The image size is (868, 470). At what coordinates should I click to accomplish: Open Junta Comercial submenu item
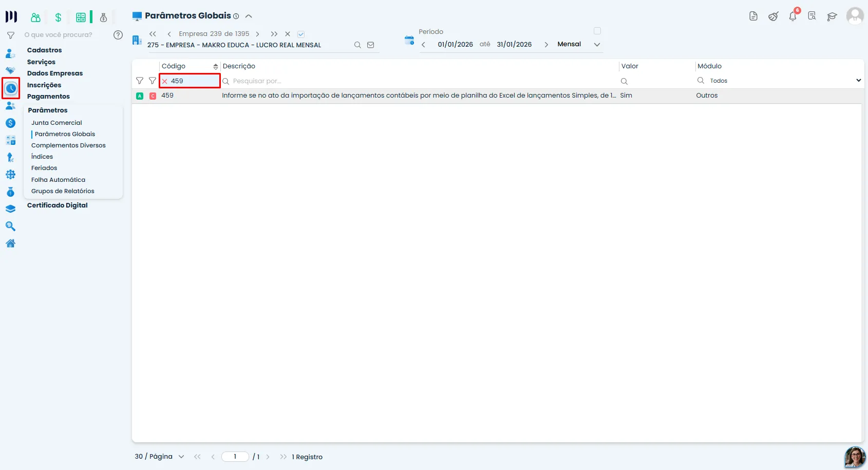click(56, 123)
